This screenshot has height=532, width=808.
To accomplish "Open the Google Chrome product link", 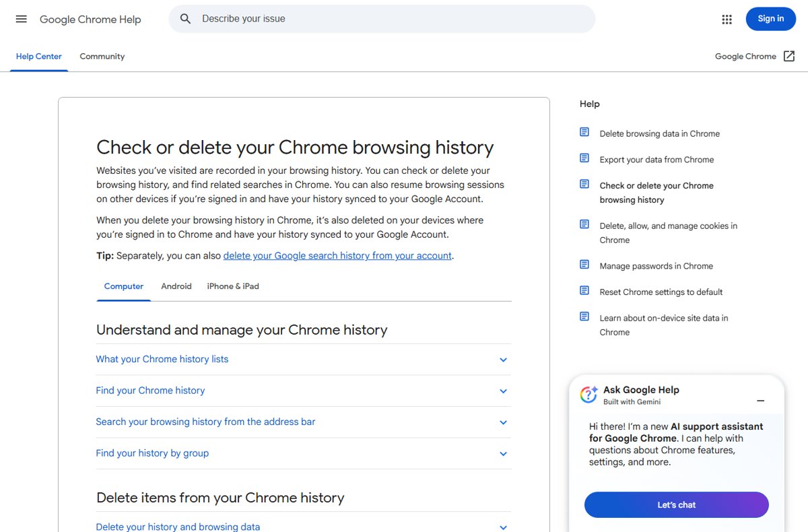I will (746, 57).
